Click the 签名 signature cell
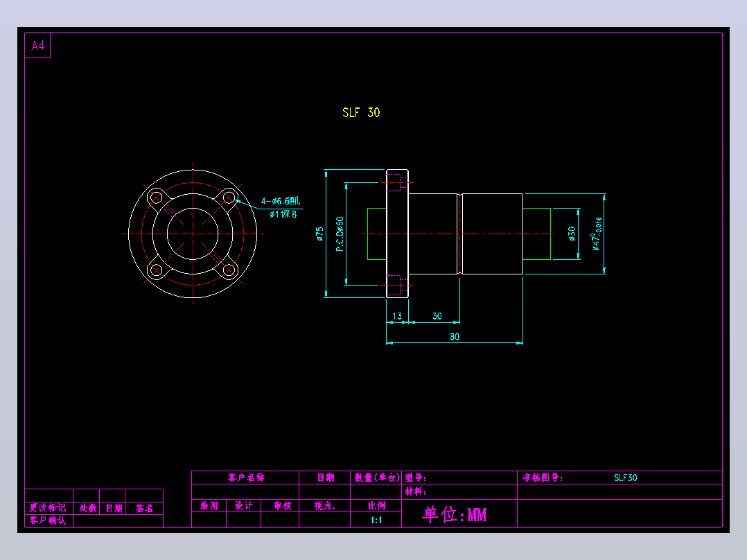The width and height of the screenshot is (747, 560). 144,508
